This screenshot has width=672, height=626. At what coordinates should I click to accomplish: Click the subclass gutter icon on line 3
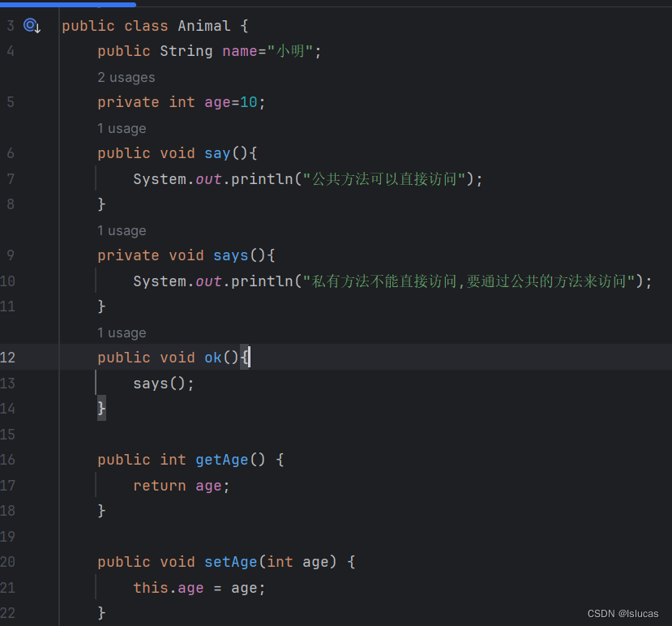32,26
